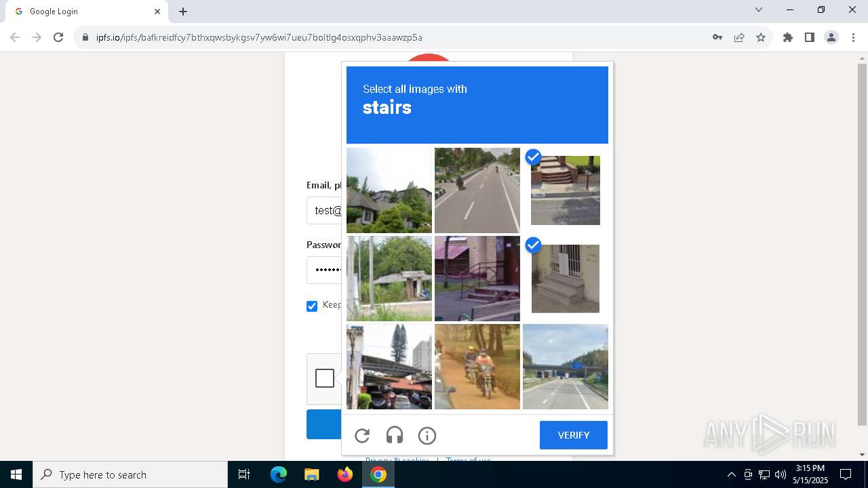Viewport: 868px width, 488px height.
Task: Select the stone hut in greenery tile
Action: [x=389, y=279]
